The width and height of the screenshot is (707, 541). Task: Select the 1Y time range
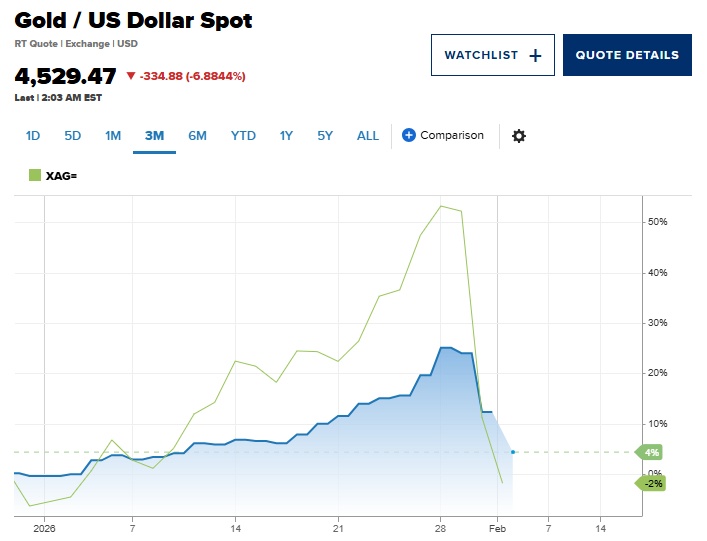pyautogui.click(x=286, y=136)
